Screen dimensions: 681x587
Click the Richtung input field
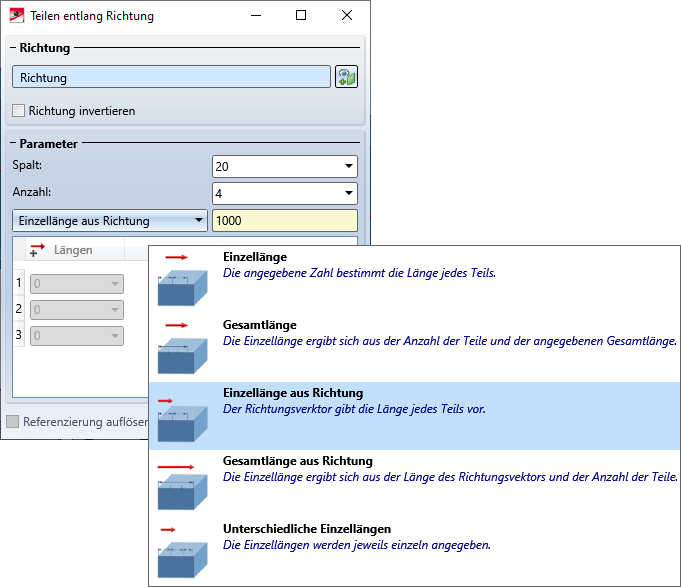click(172, 77)
